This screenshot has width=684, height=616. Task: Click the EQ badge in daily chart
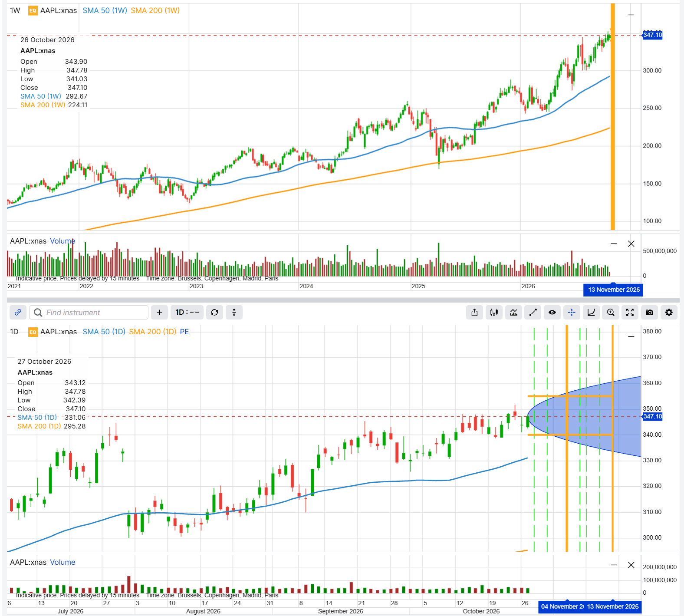(33, 332)
